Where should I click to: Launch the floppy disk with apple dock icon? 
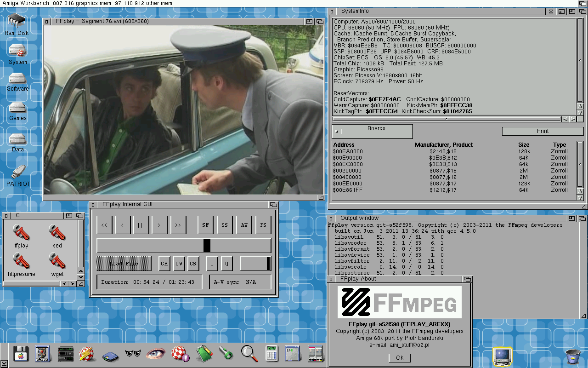coord(21,353)
